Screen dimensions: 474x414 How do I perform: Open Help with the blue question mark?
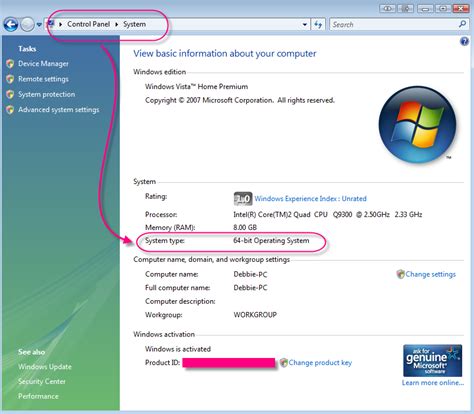point(464,41)
